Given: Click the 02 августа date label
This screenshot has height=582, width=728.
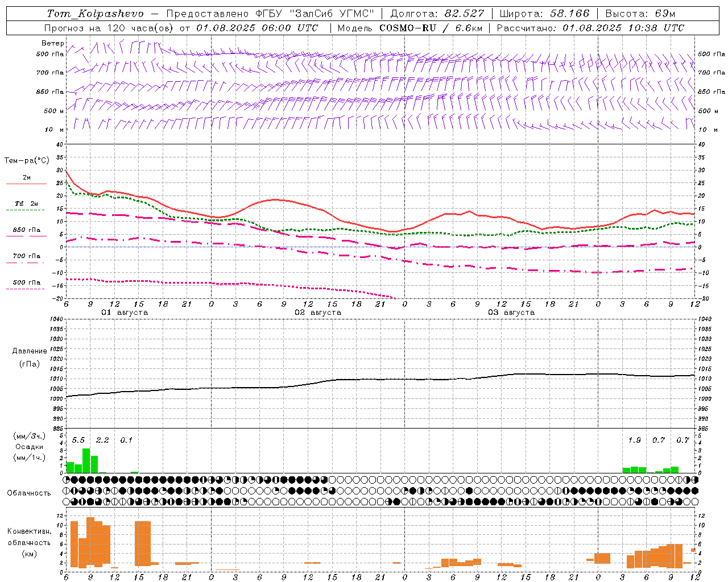Looking at the screenshot, I should click(318, 313).
